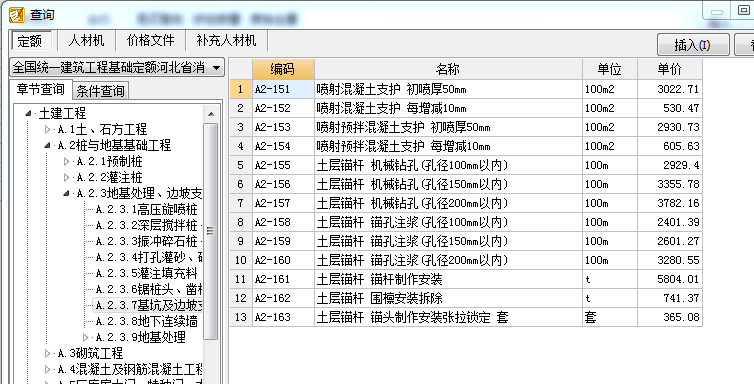The width and height of the screenshot is (754, 384).
Task: Click the 查询 window app icon
Action: [16, 15]
